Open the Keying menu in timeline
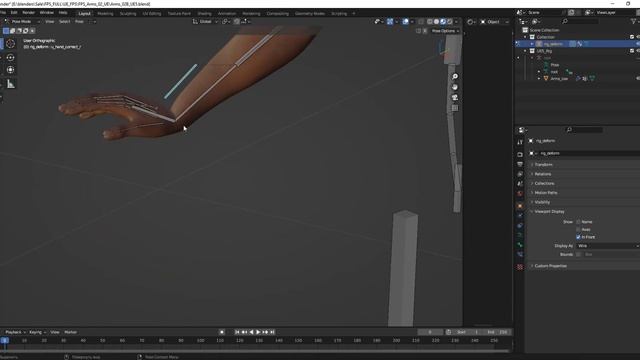 click(x=37, y=332)
